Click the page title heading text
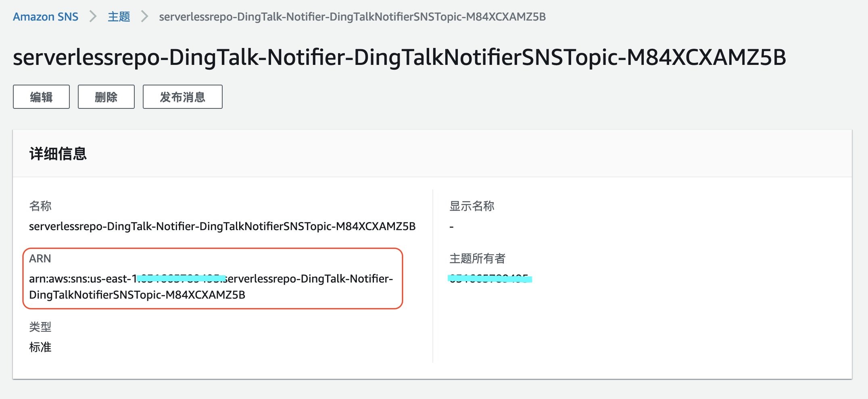The width and height of the screenshot is (868, 399). [399, 57]
